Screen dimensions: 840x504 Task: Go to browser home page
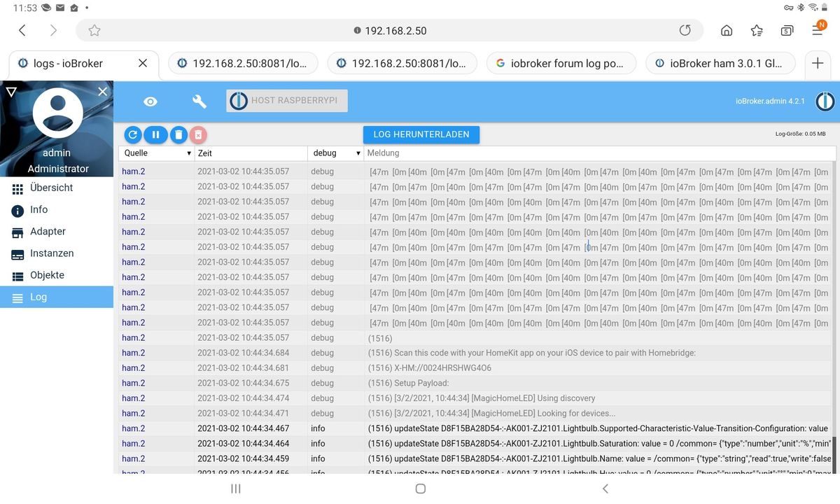tap(727, 30)
